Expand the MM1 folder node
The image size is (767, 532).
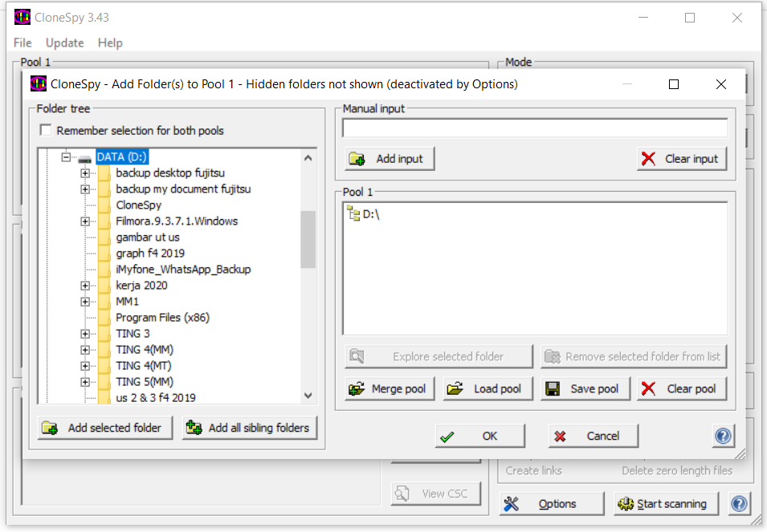tap(85, 302)
